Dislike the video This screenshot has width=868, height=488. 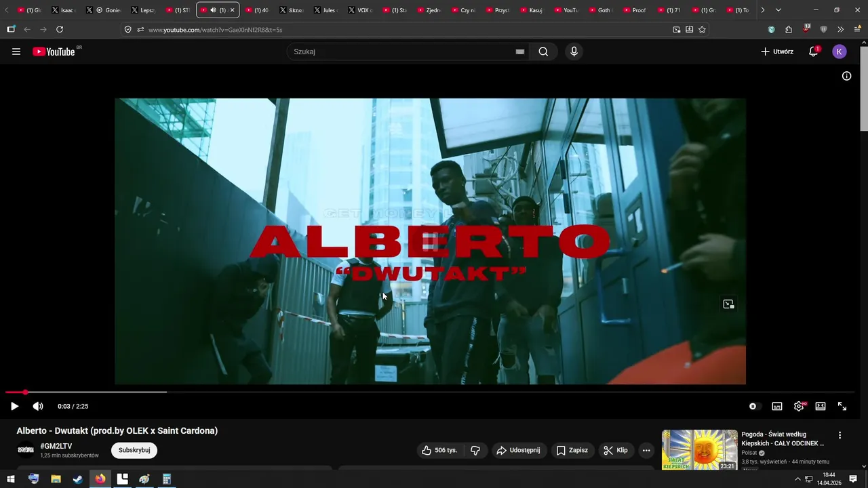pos(475,450)
